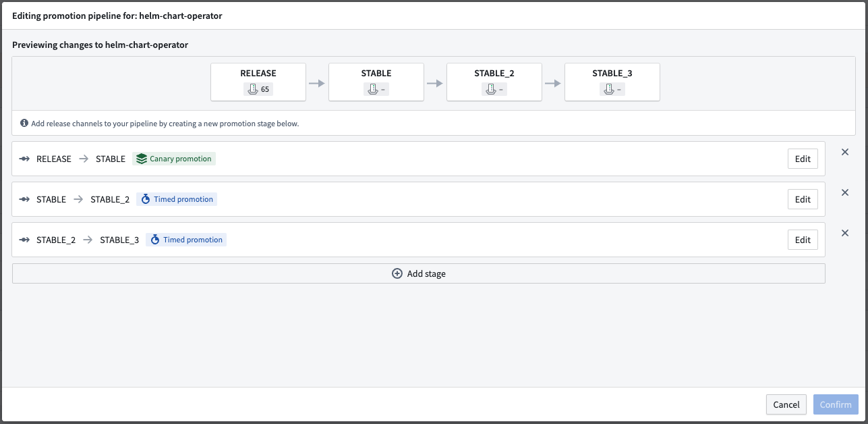868x424 pixels.
Task: Add a new promotion stage
Action: [x=419, y=274]
